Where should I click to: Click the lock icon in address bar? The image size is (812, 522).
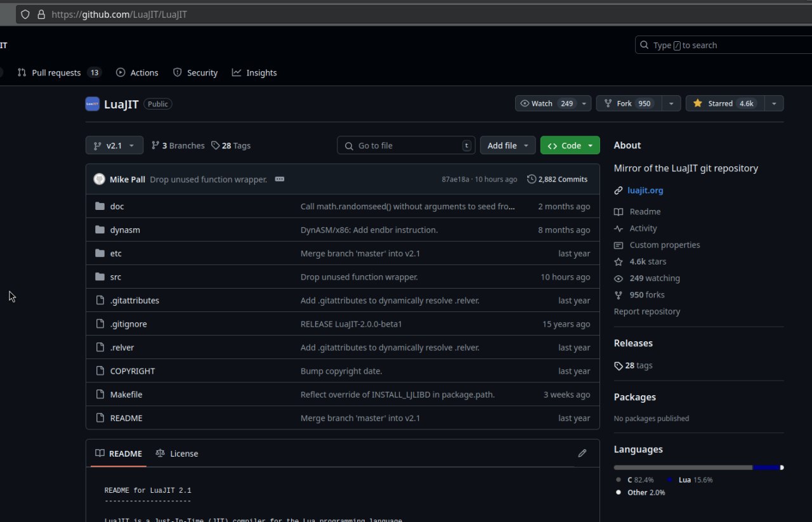(41, 14)
